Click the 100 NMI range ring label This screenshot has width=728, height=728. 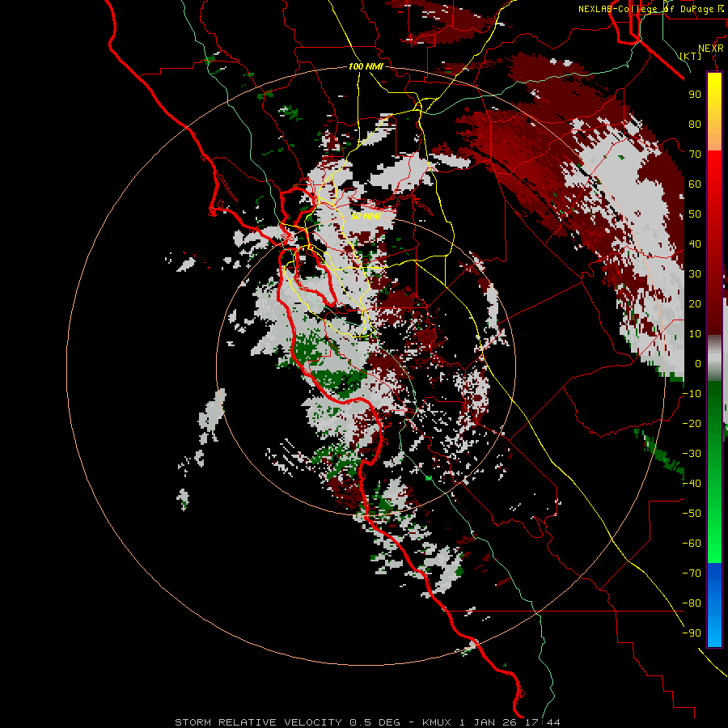[366, 66]
